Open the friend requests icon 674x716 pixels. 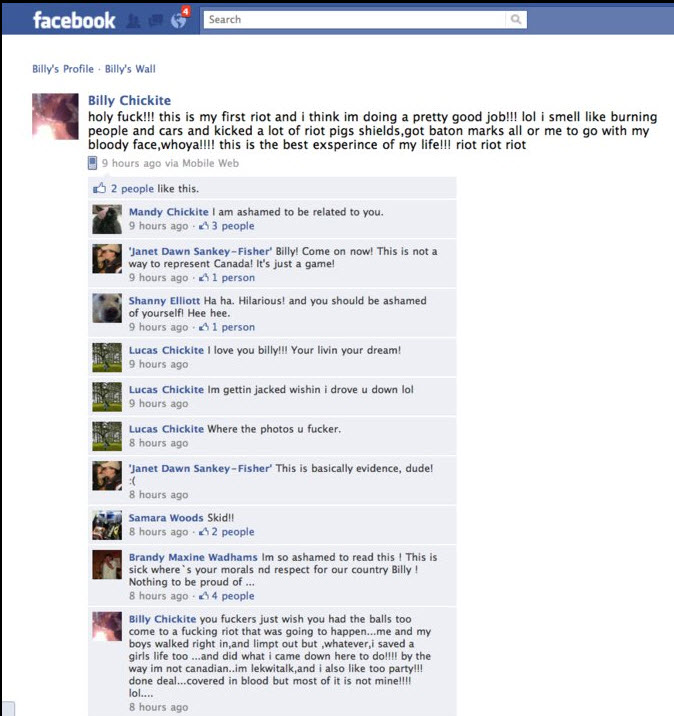point(133,21)
